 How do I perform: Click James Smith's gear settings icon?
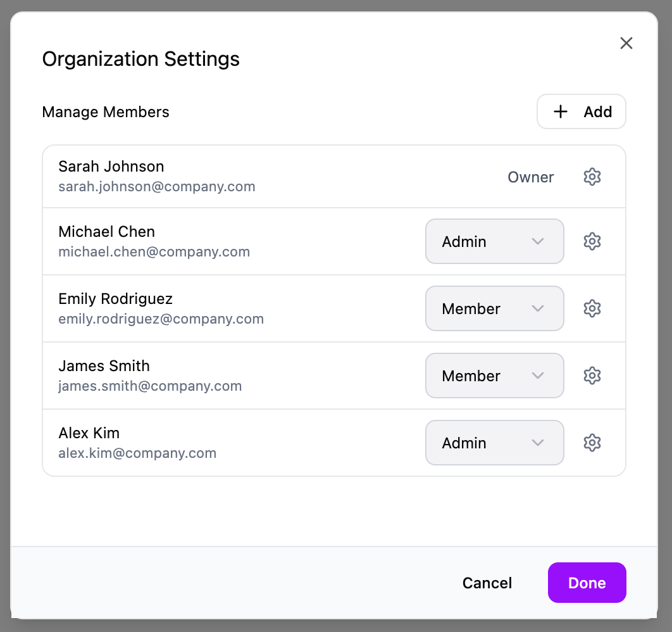tap(592, 376)
